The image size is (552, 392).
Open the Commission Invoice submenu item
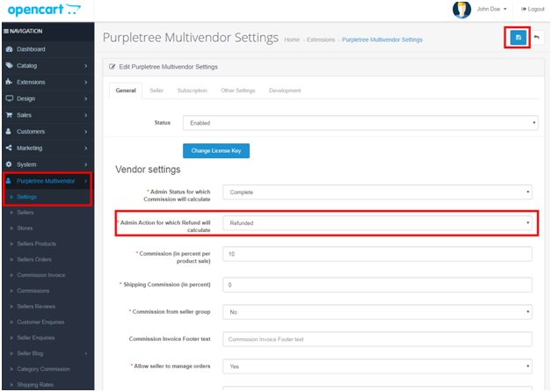pos(41,275)
